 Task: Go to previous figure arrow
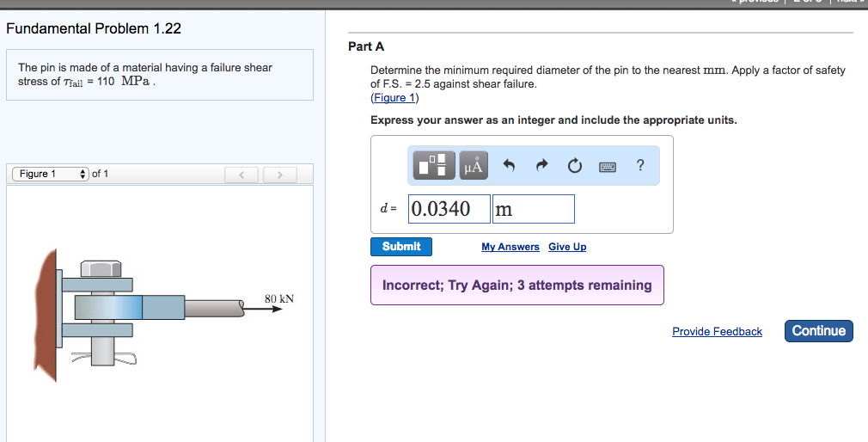241,175
